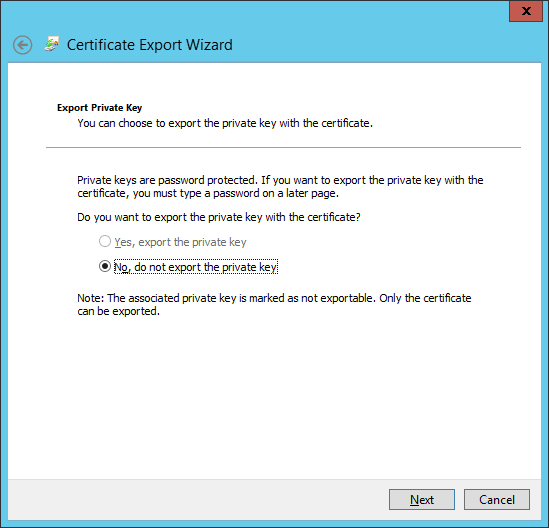Screen dimensions: 549x528
Task: Select the 'No, do not export' radio button
Action: click(105, 266)
